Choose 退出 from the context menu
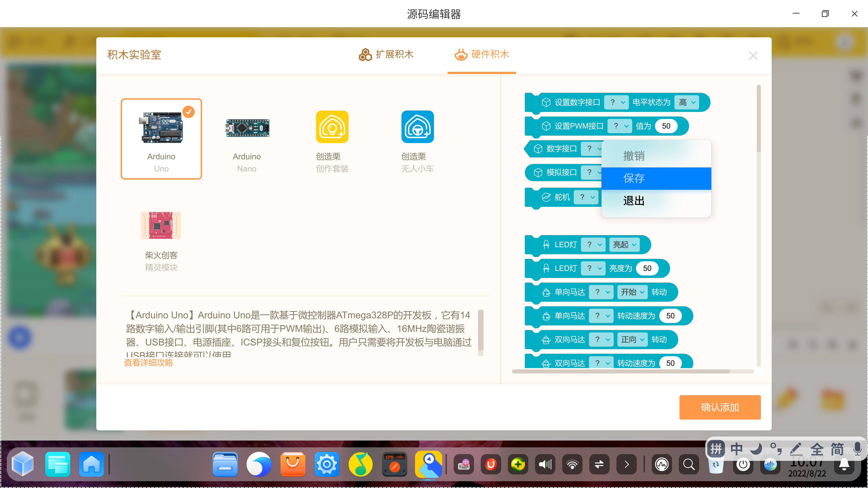This screenshot has height=488, width=868. (656, 201)
